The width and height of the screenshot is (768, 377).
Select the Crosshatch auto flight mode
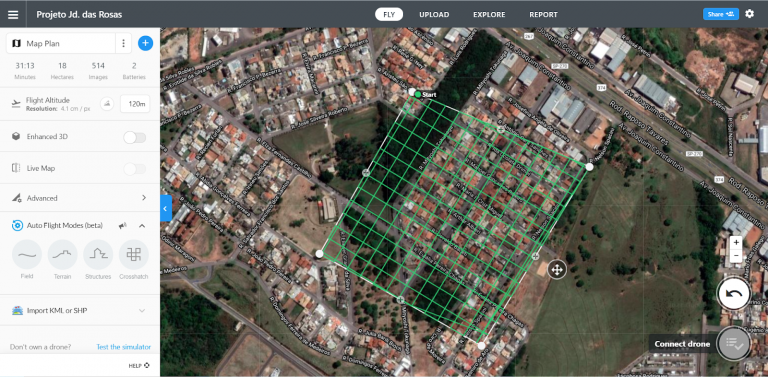coord(134,255)
